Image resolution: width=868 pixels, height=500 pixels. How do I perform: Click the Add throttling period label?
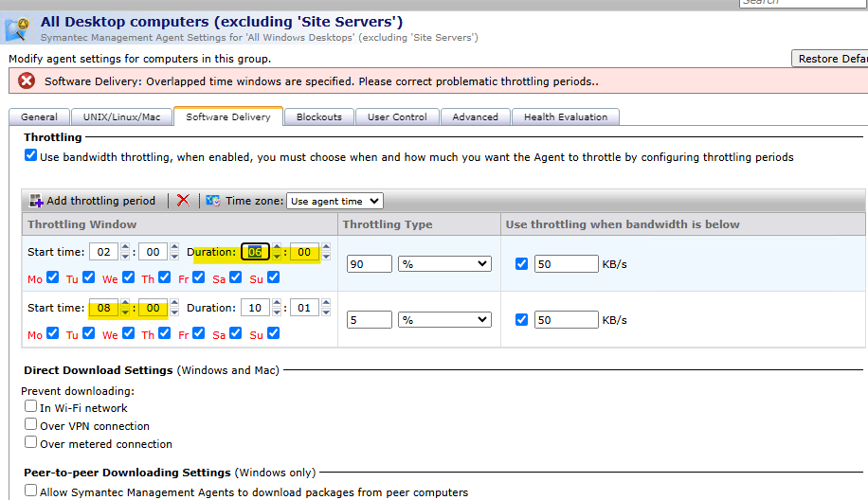click(100, 201)
